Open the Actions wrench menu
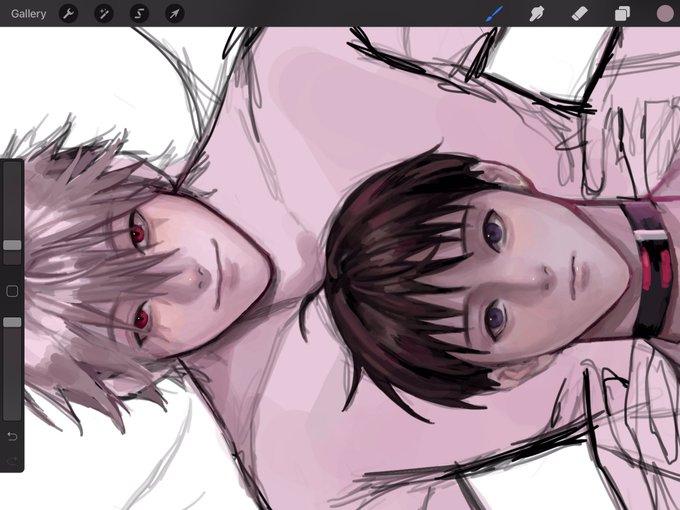The image size is (680, 510). click(69, 14)
